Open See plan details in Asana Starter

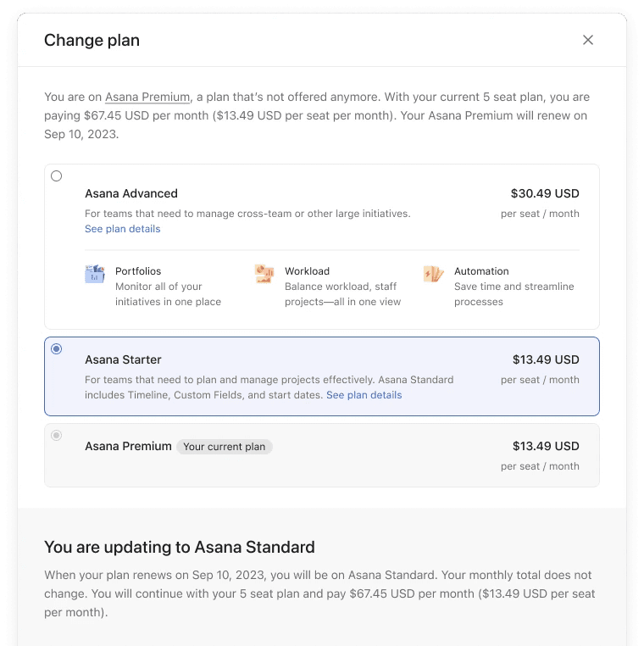(x=364, y=395)
